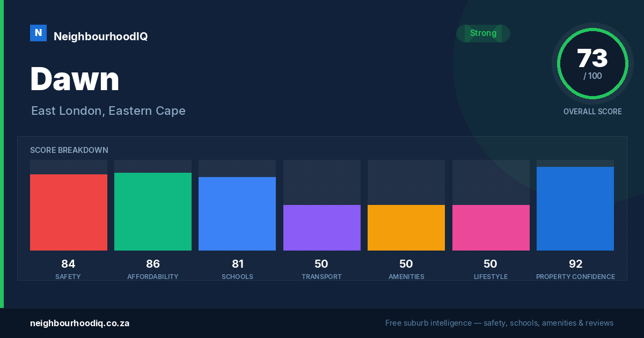
Task: Select the red Safety score bar
Action: click(69, 212)
